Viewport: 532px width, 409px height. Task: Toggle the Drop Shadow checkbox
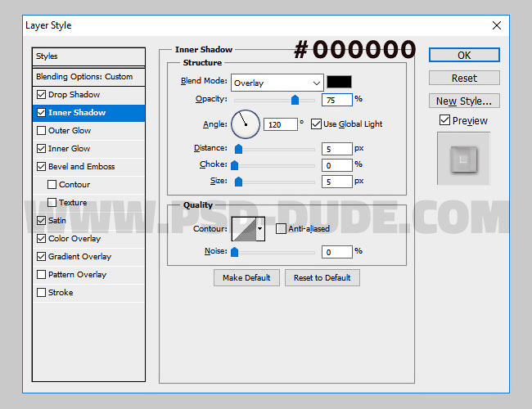pos(41,94)
